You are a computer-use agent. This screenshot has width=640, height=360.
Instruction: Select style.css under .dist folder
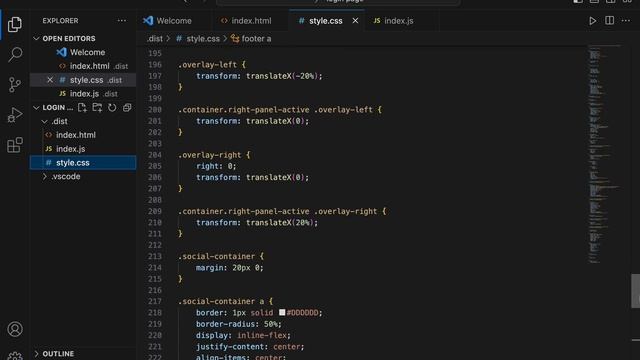click(x=83, y=162)
